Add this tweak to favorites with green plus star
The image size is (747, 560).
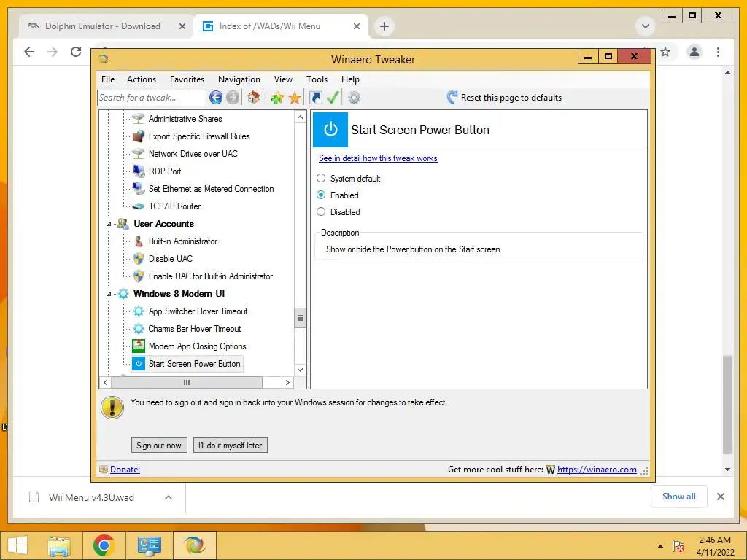tap(276, 98)
